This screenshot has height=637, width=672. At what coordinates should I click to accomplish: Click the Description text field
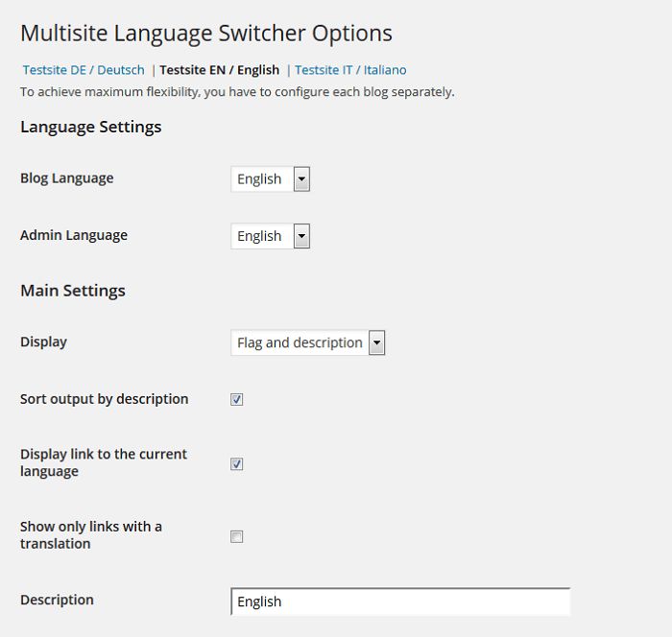[400, 602]
